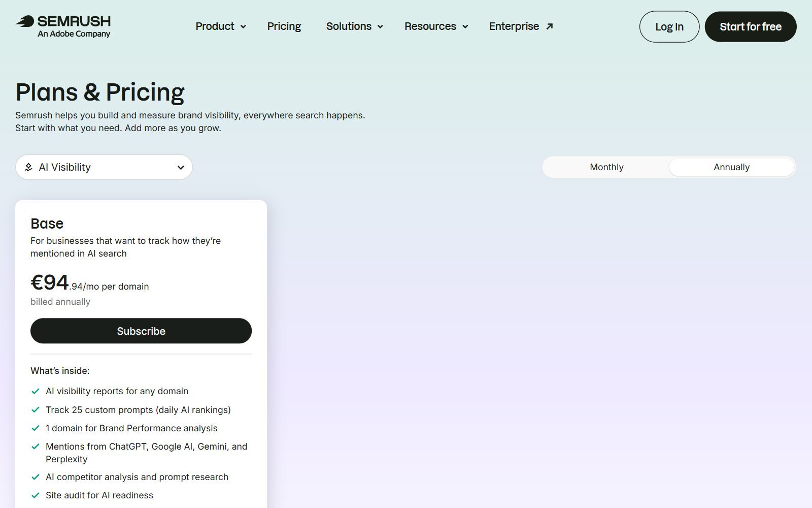This screenshot has width=812, height=508.
Task: Click the Log In button
Action: (669, 27)
